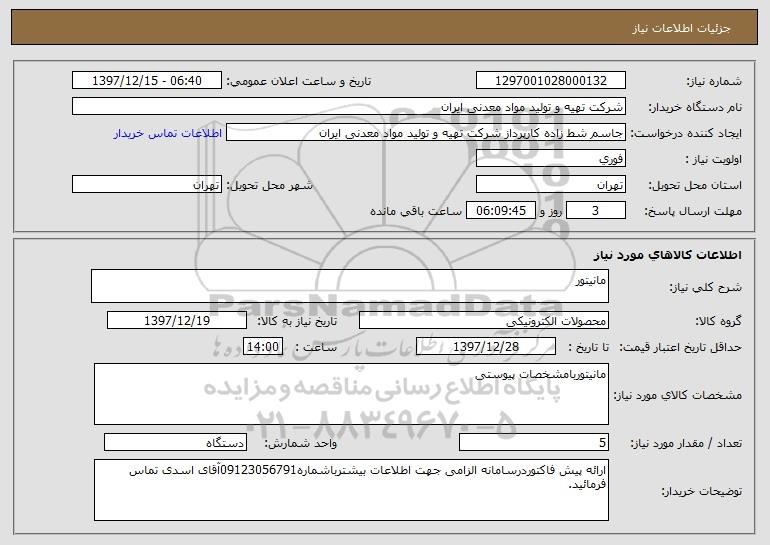770x545 pixels.
Task: Click the مشخصات کالای مورد نیاز text area
Action: pos(351,394)
